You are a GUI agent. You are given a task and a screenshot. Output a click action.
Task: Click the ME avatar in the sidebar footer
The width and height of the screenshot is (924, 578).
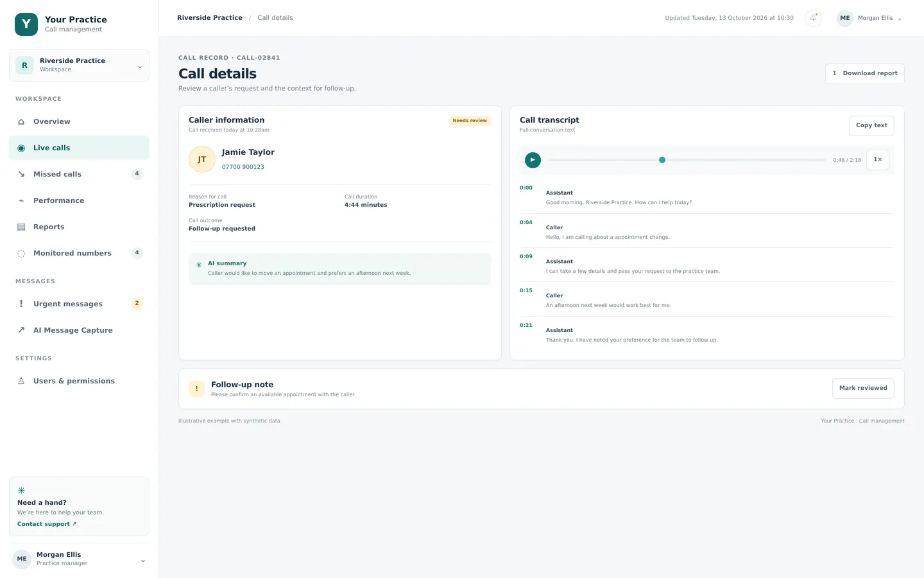(x=22, y=559)
